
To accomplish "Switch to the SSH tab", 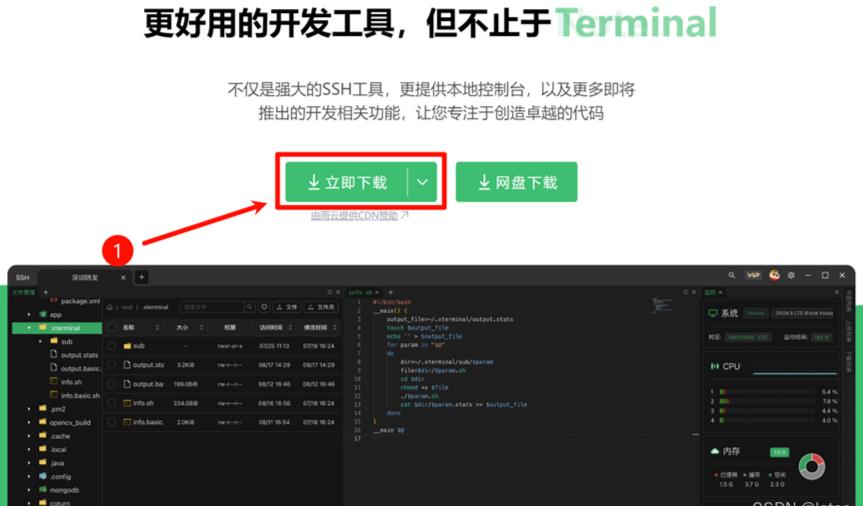I will click(22, 277).
